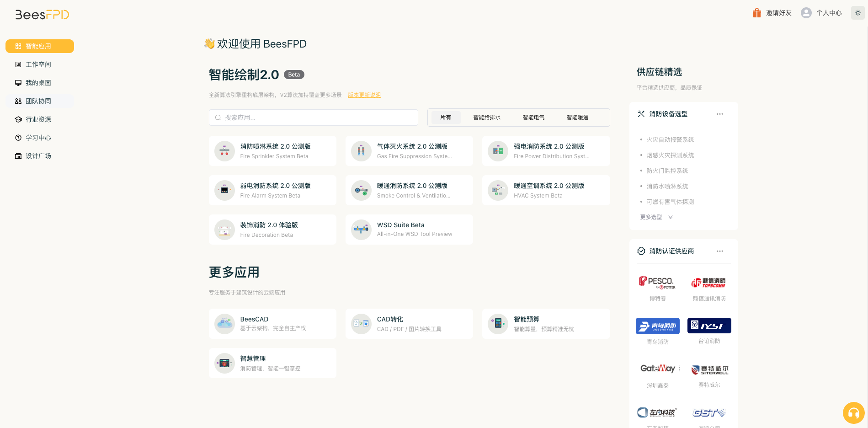Click 火灾自动报警系统 in the supplier panel
The image size is (868, 428).
tap(670, 139)
